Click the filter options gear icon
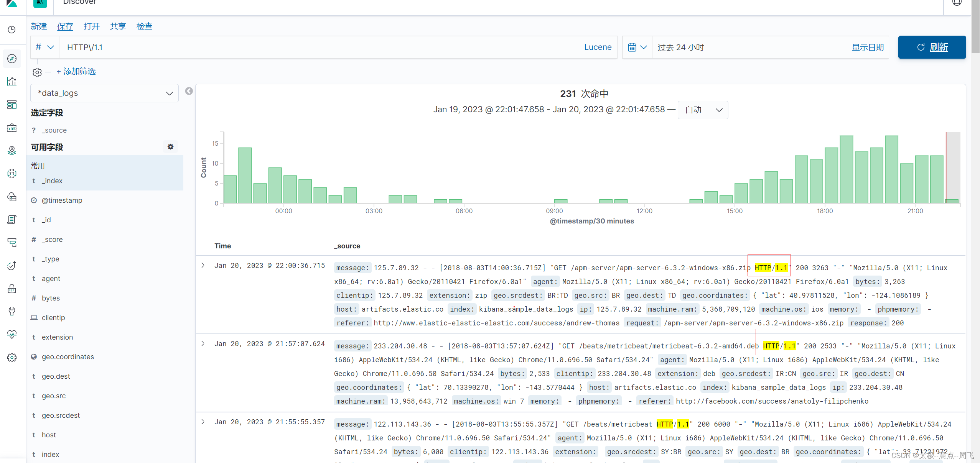 click(x=37, y=72)
